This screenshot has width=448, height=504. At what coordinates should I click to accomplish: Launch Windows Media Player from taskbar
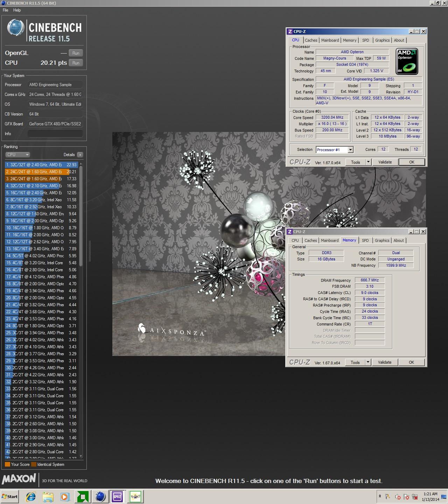65,496
